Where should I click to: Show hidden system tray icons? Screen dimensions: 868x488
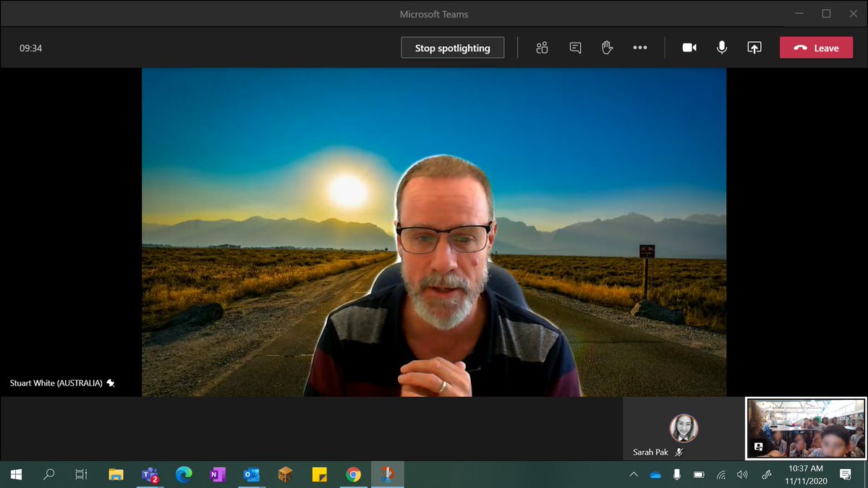click(634, 474)
